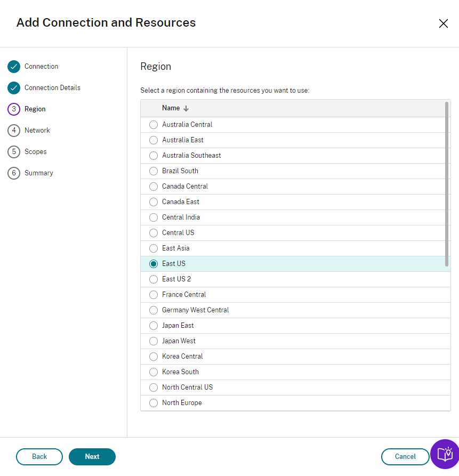Go to the Network step

pos(37,131)
